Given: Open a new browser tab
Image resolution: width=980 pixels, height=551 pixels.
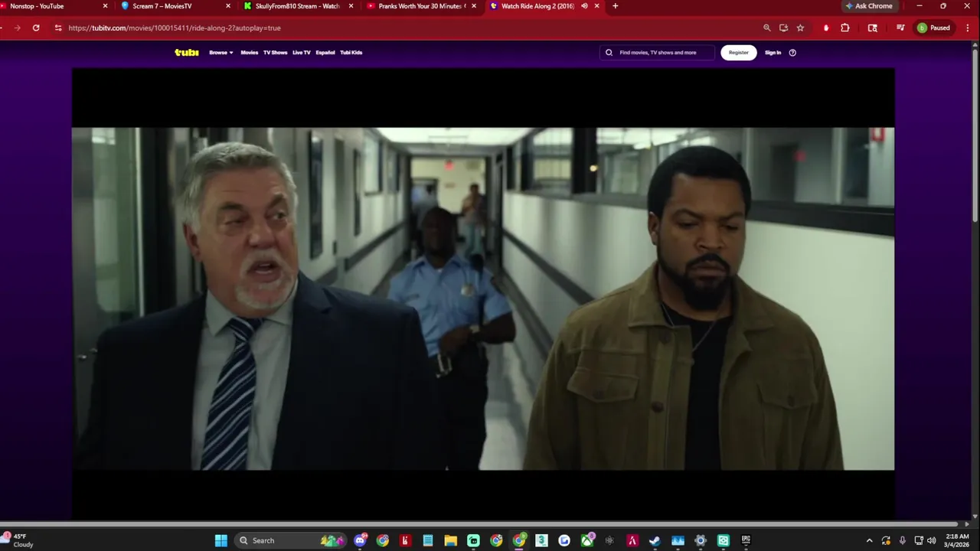Looking at the screenshot, I should click(x=615, y=6).
